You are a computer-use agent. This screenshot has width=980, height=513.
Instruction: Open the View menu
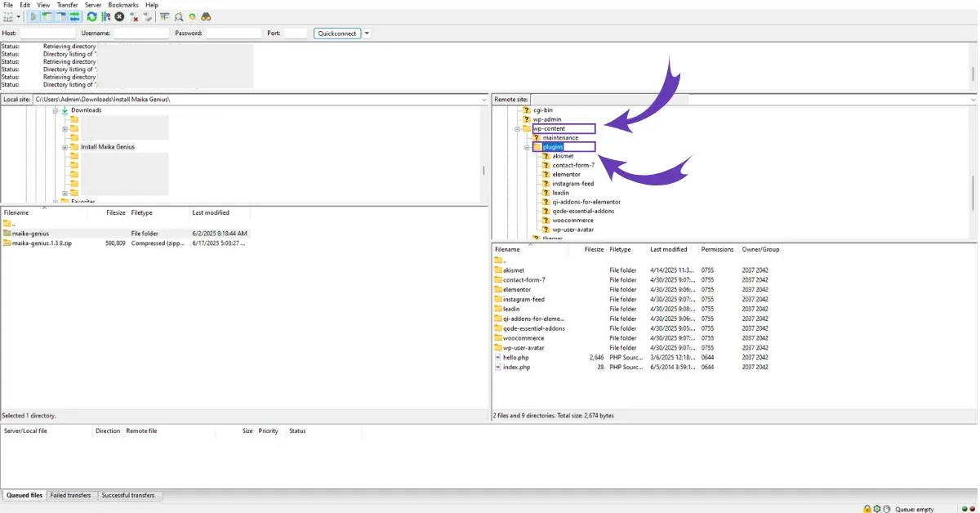(x=43, y=5)
